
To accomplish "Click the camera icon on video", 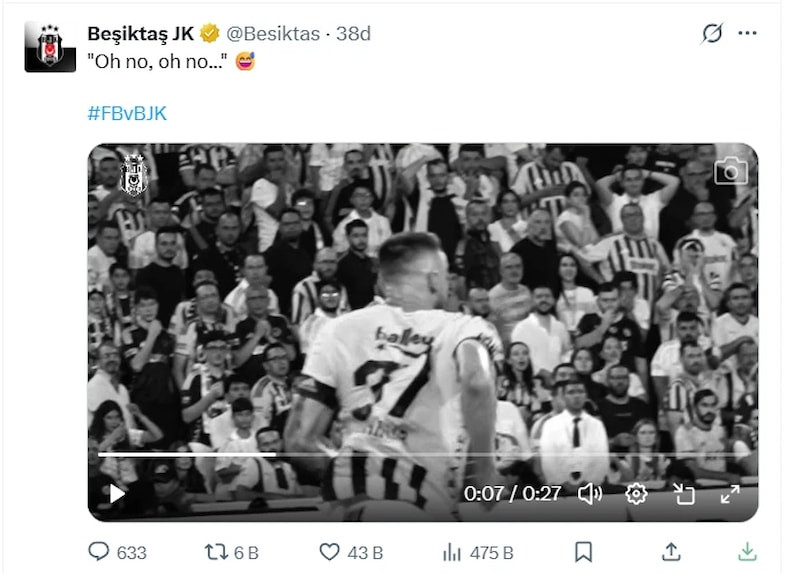I will [x=731, y=170].
